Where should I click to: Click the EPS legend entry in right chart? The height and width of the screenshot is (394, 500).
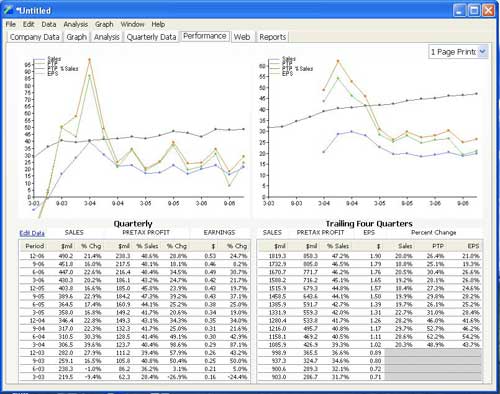tap(287, 73)
